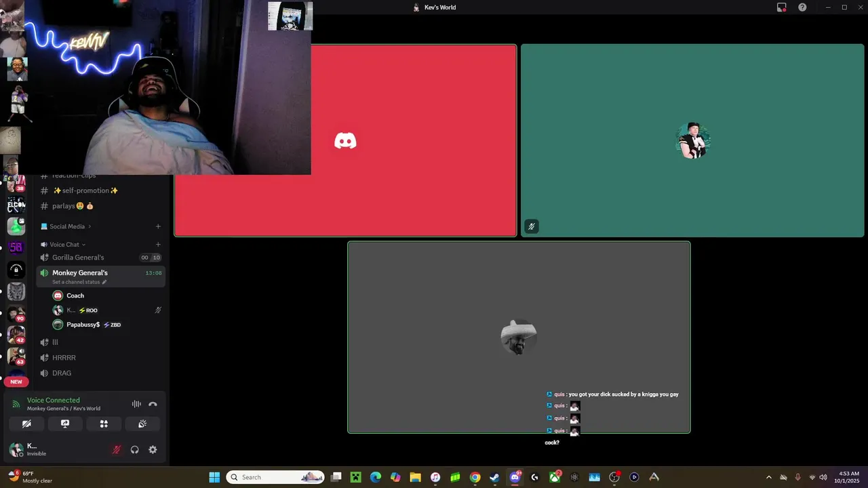Select Monkey General's voice channel
The width and height of the screenshot is (868, 488).
[x=100, y=276]
